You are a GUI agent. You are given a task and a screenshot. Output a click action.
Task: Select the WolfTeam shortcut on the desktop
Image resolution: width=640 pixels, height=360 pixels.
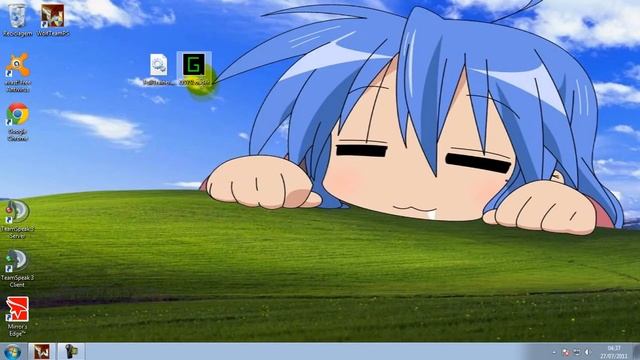[x=53, y=20]
